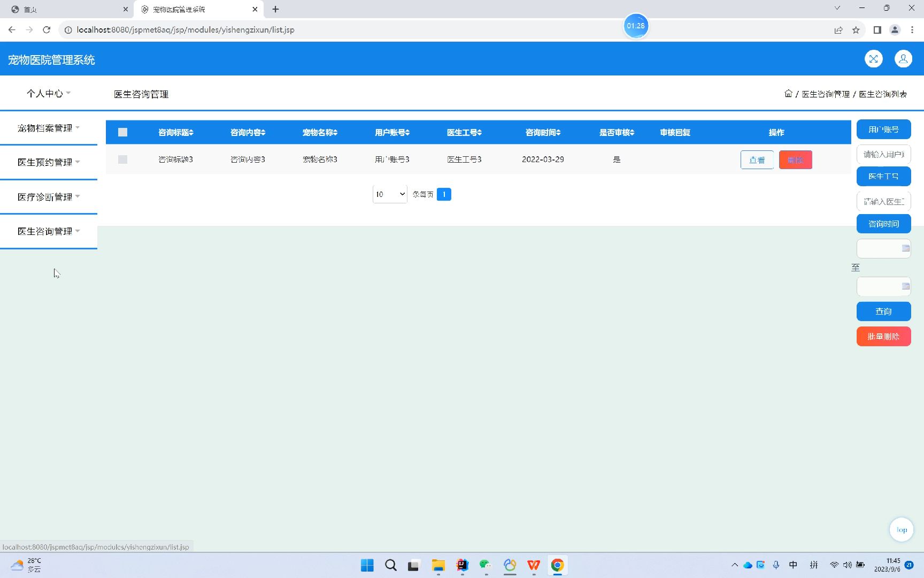Open WeChat from taskbar
This screenshot has width=924, height=578.
[486, 565]
